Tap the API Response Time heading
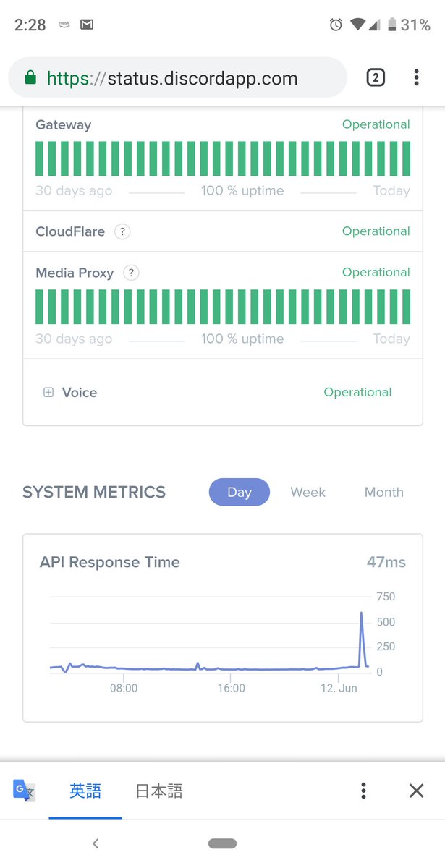Image resolution: width=445 pixels, height=868 pixels. tap(110, 562)
